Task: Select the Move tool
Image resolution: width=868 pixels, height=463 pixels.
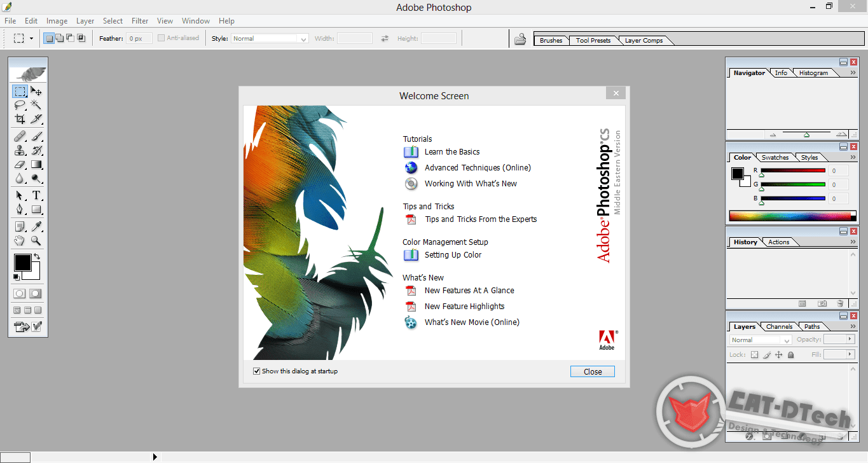Action: tap(36, 91)
